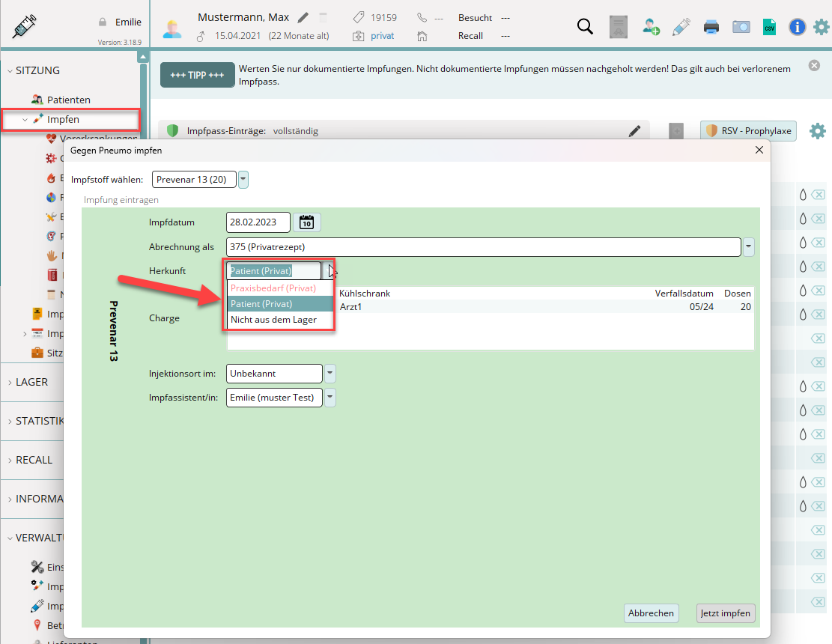
Task: Click the tools icon under Verwaltung
Action: (x=37, y=567)
